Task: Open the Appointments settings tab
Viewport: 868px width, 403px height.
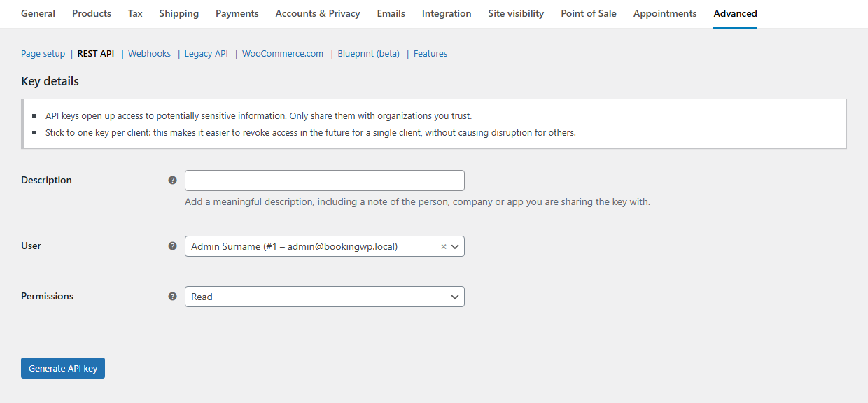Action: click(x=664, y=13)
